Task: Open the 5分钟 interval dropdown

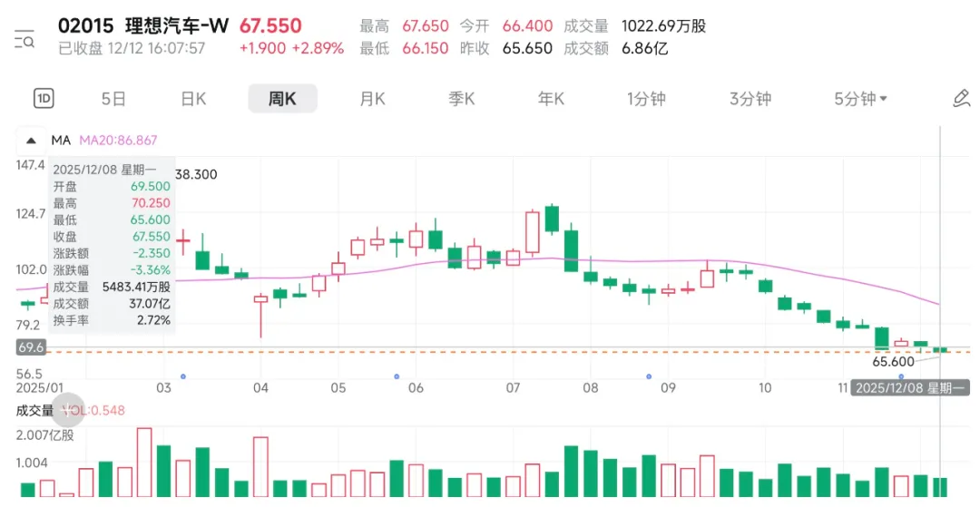Action: click(x=860, y=99)
